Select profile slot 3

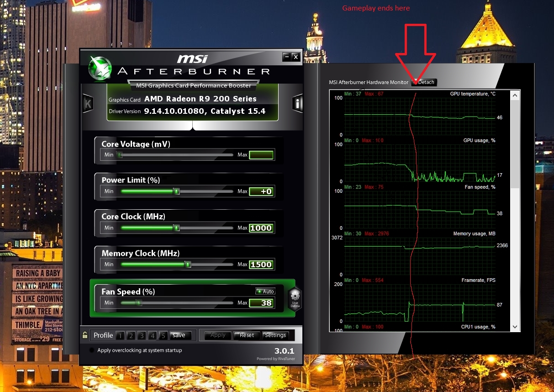pos(142,336)
